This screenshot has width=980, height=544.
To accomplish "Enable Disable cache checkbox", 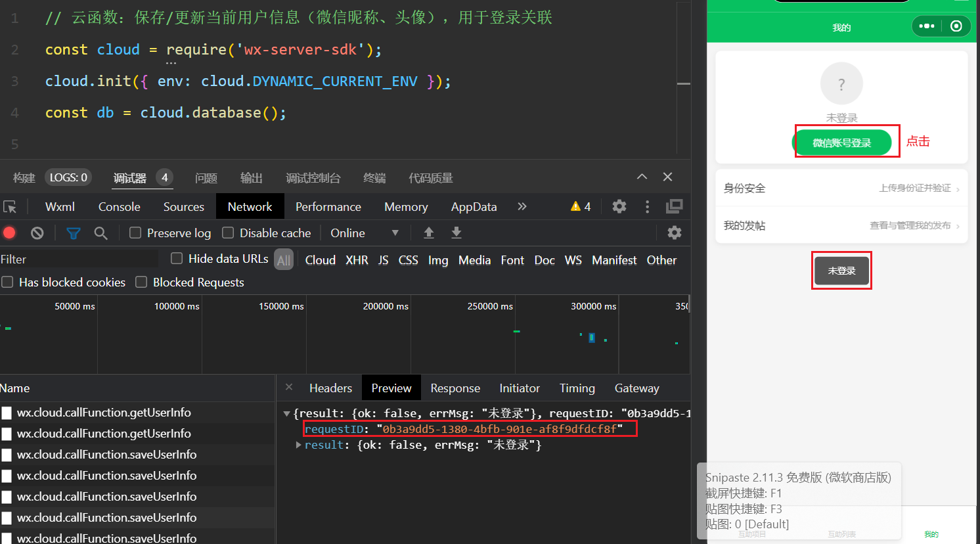I will point(228,233).
